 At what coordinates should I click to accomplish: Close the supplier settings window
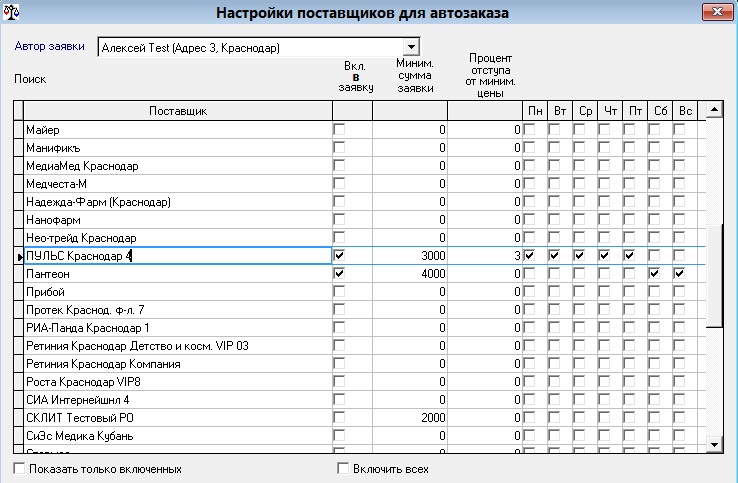click(x=714, y=12)
